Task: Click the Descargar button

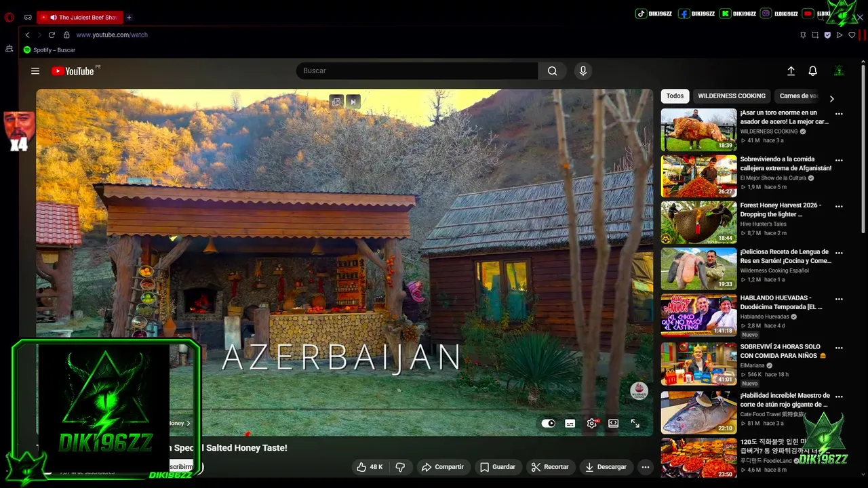Action: (606, 467)
